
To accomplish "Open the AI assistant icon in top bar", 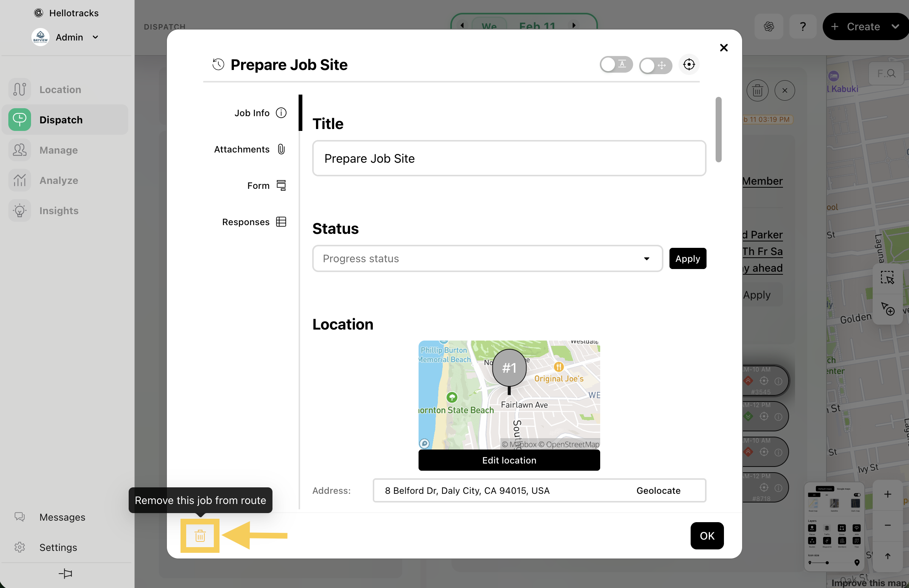I will 769,26.
